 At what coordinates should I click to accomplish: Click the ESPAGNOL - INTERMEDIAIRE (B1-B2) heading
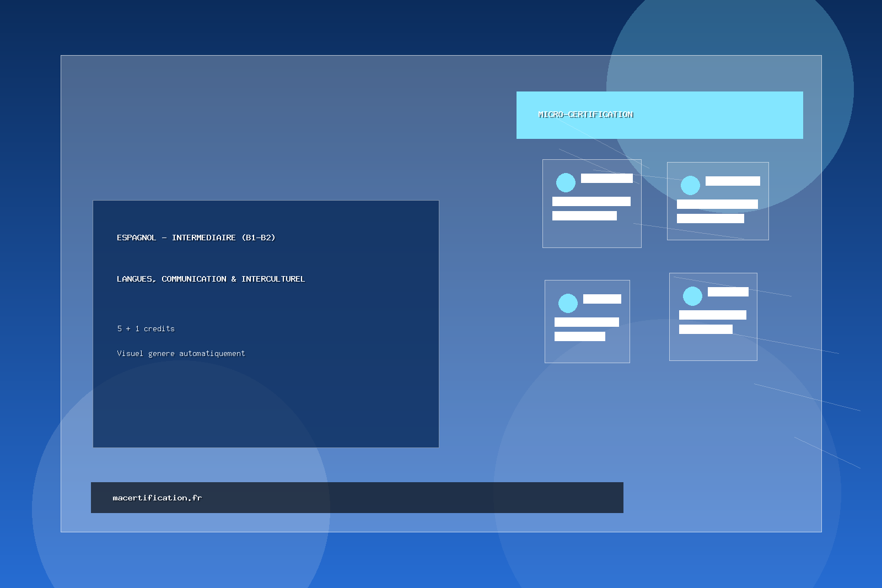196,238
